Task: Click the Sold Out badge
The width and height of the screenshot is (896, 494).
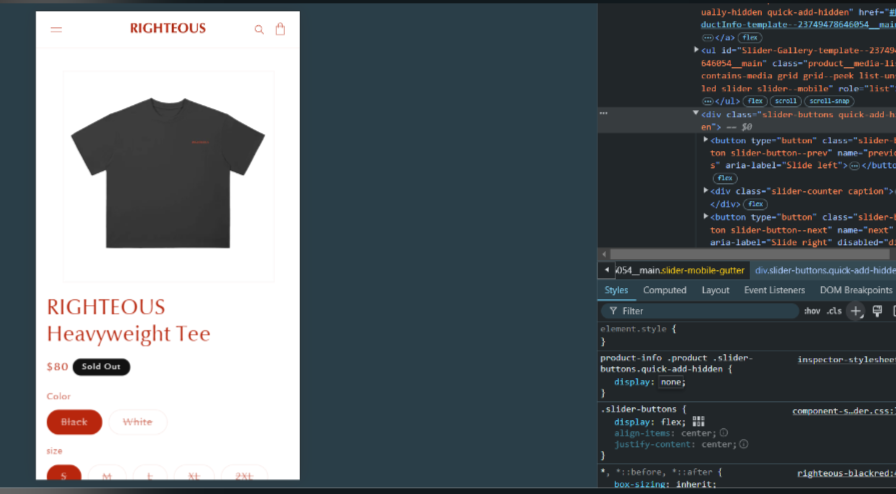Action: (x=101, y=366)
